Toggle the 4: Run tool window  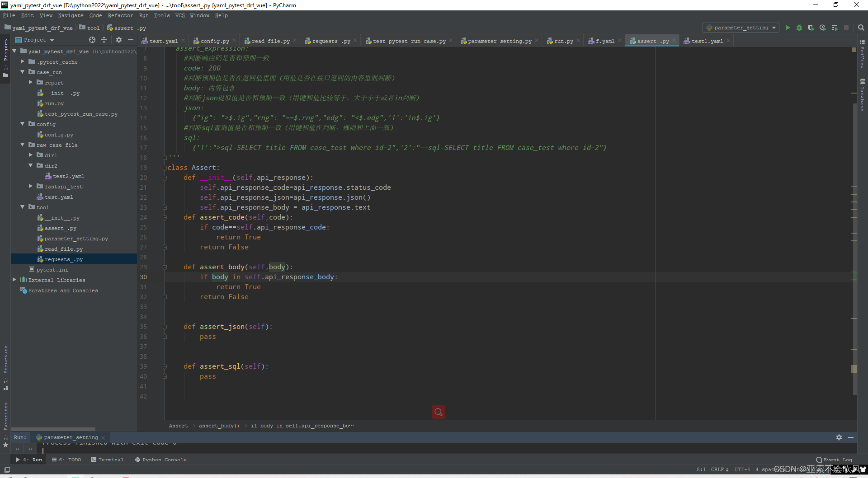pos(29,460)
